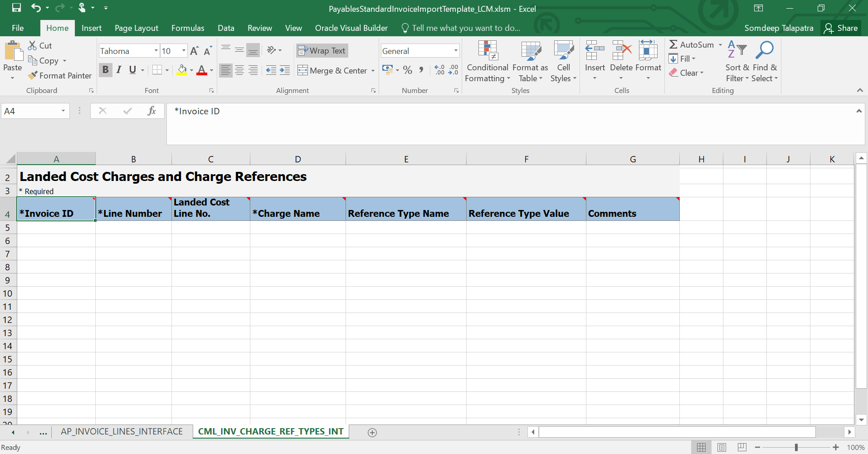Click Decrease Indent icon

pos(271,70)
